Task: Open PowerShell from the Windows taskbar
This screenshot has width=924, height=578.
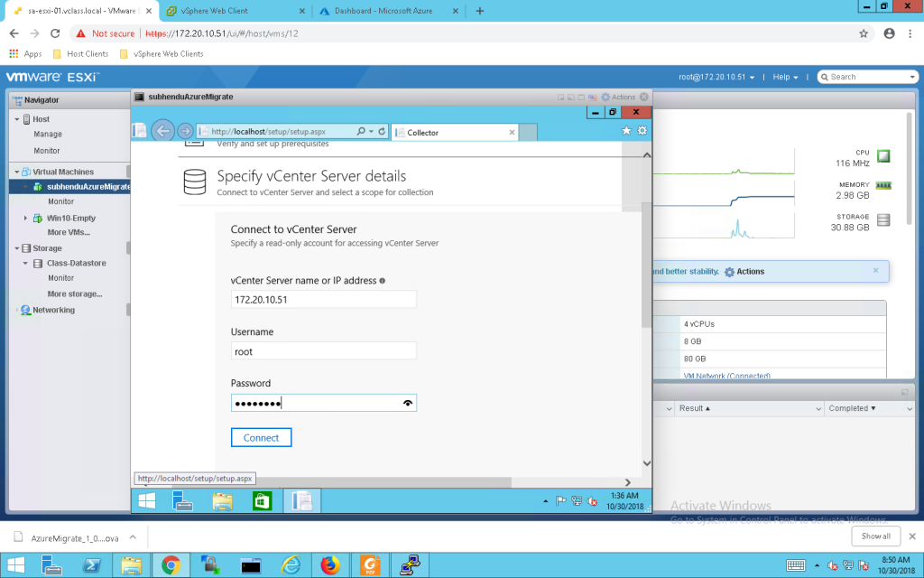Action: coord(91,565)
